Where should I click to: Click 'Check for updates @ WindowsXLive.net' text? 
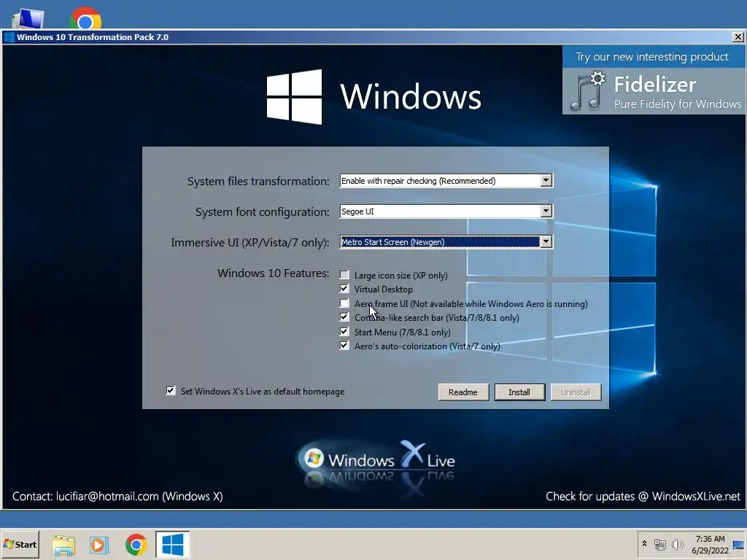coord(643,496)
